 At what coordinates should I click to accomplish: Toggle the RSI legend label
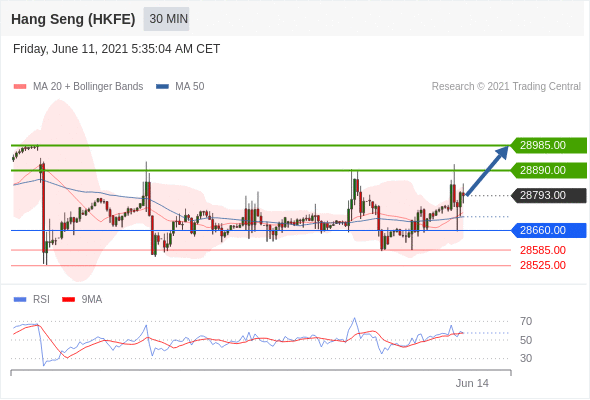(x=41, y=300)
